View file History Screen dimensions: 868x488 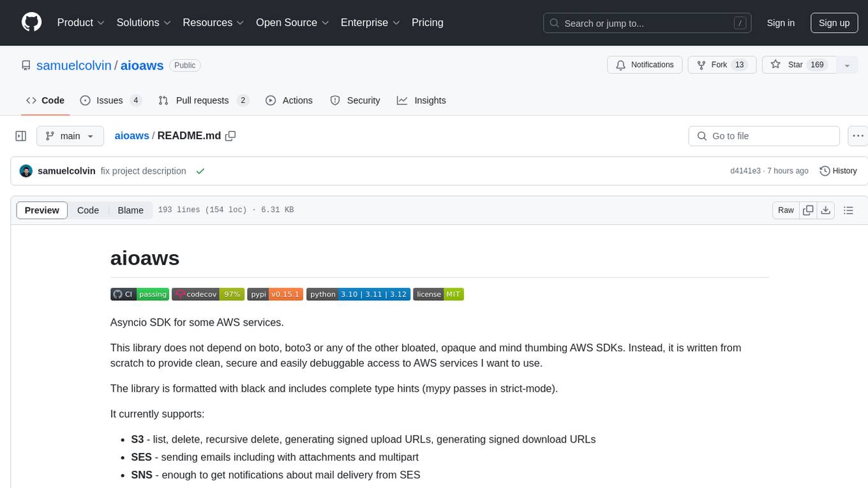838,171
